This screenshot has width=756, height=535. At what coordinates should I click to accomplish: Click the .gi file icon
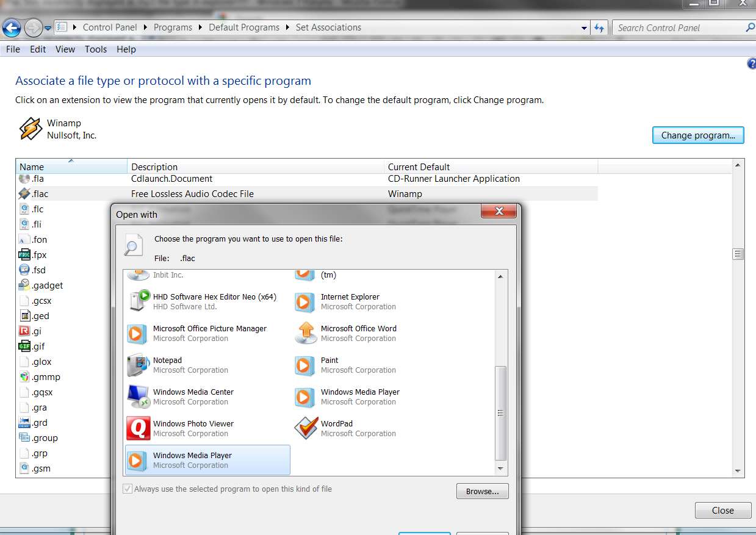(x=24, y=331)
